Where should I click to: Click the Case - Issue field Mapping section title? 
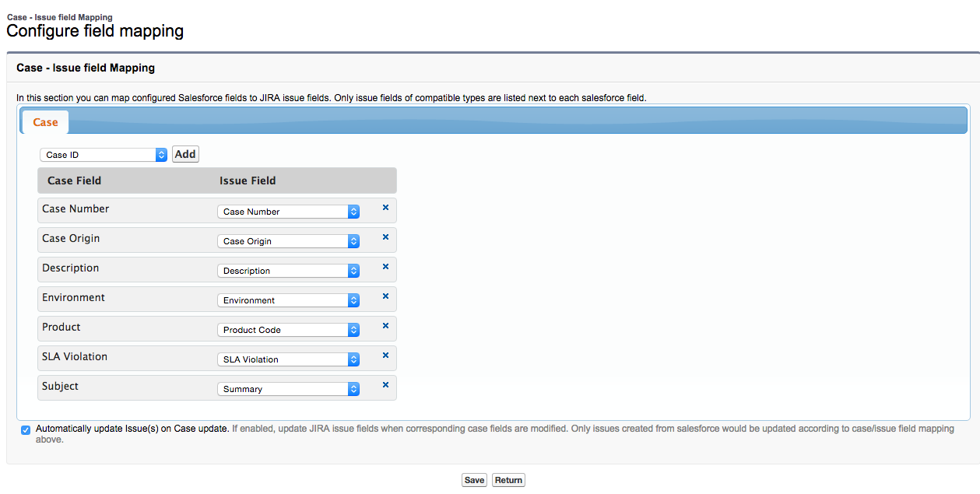(x=86, y=68)
